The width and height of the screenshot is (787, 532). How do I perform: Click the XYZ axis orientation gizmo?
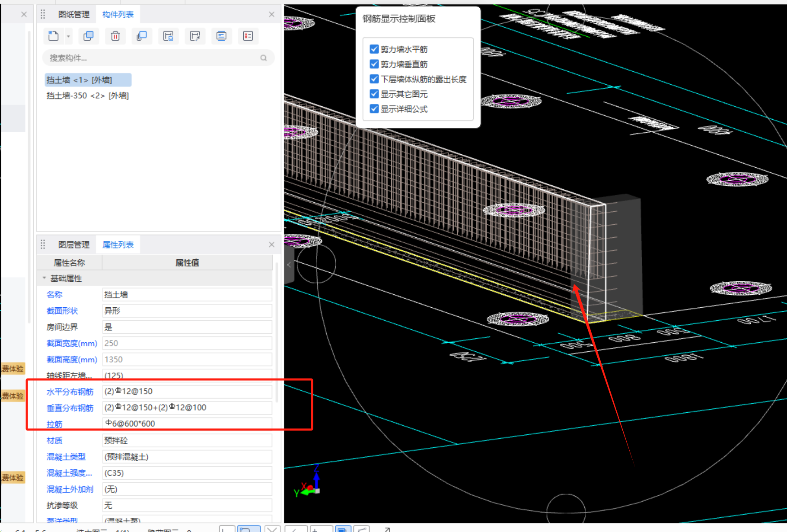(x=308, y=482)
